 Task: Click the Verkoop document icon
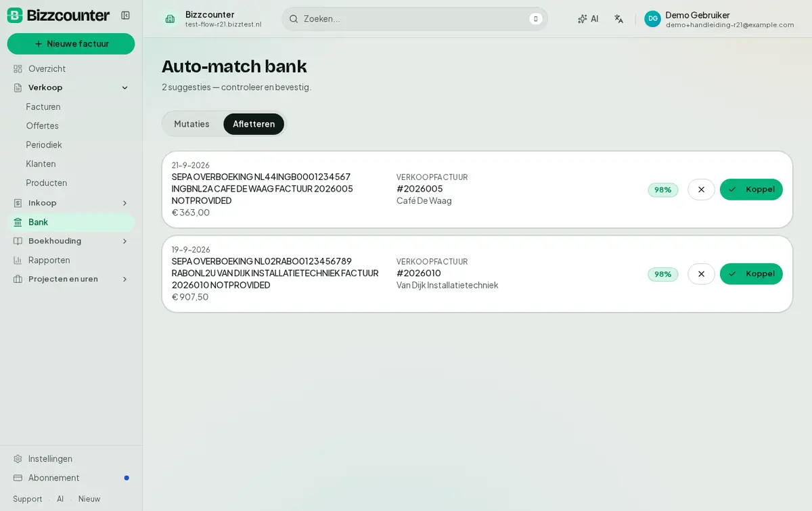click(18, 87)
